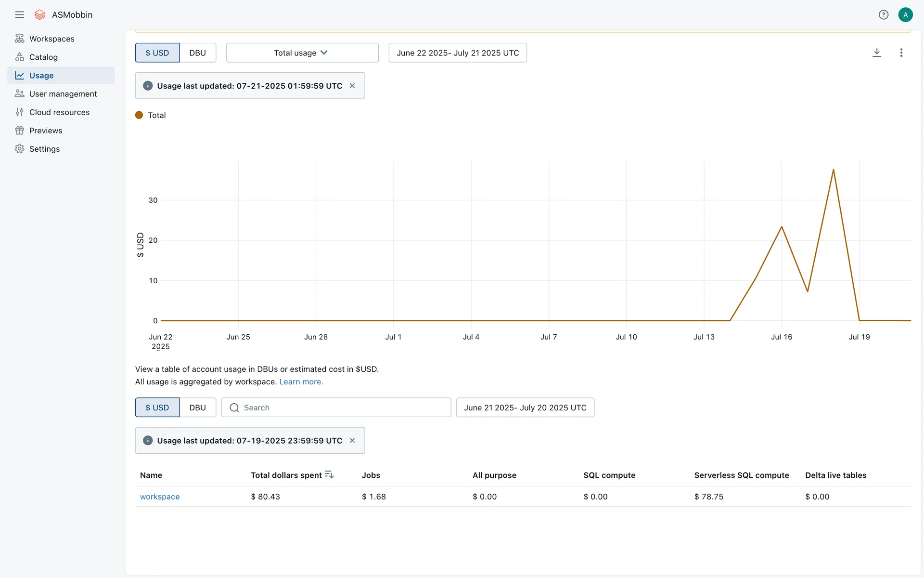
Task: Go to Workspaces in the sidebar
Action: [x=51, y=39]
